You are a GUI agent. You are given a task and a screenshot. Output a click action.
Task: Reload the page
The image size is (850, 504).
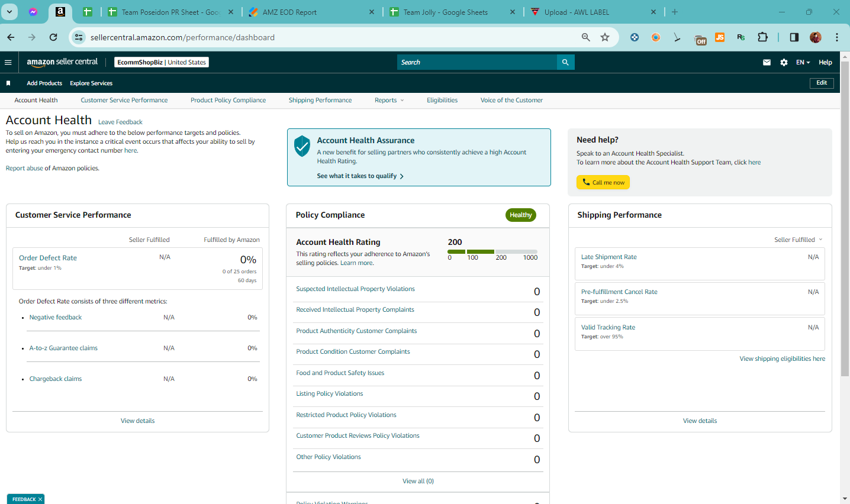coord(53,37)
